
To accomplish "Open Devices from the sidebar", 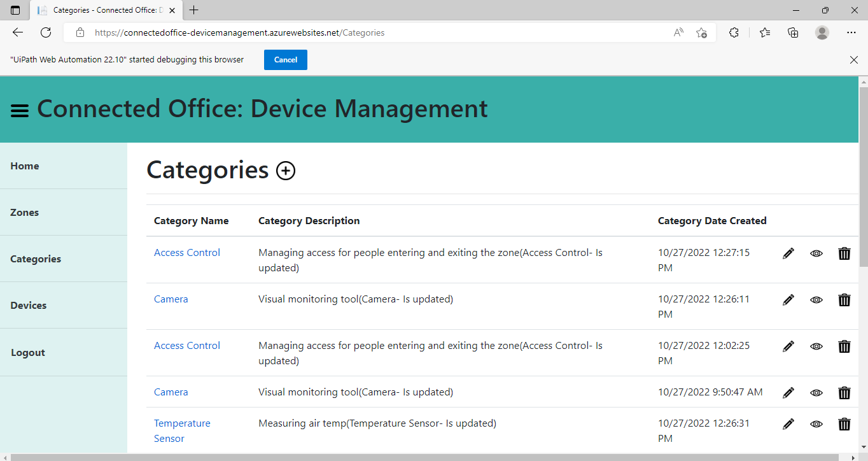I will [x=64, y=305].
